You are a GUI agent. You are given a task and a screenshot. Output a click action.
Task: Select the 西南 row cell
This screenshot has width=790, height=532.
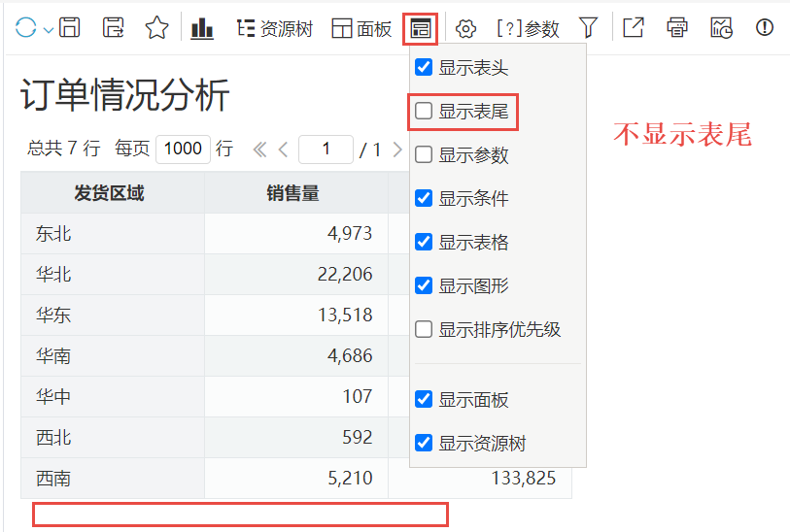click(x=113, y=479)
